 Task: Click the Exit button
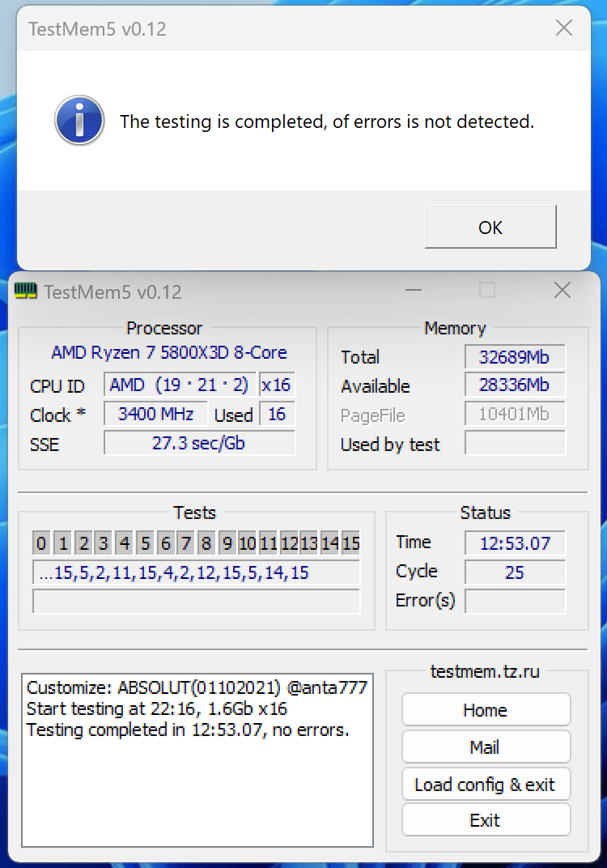click(x=486, y=820)
